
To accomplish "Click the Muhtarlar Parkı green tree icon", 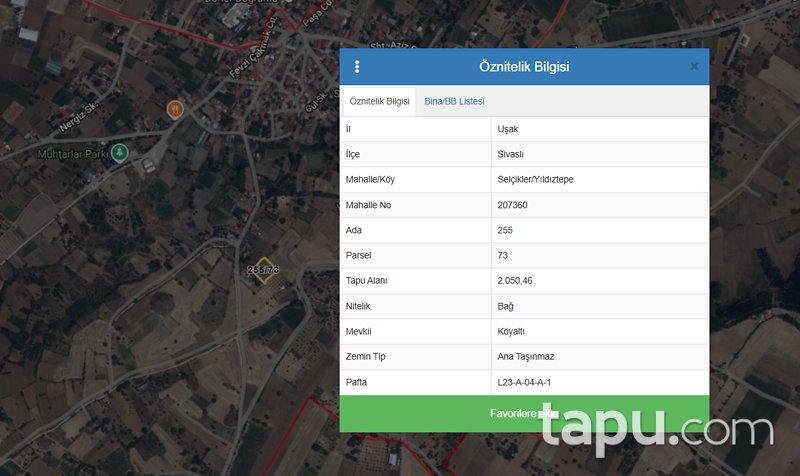I will [120, 153].
